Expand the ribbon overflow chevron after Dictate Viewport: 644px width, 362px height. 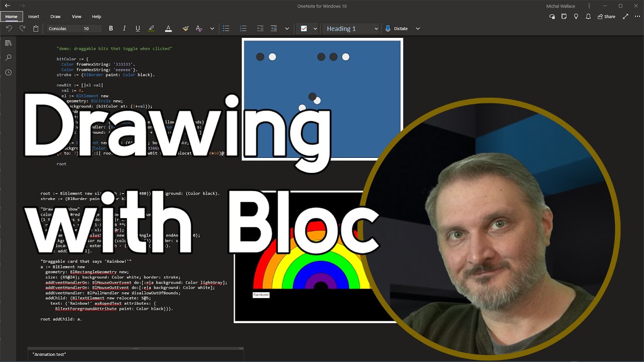[x=418, y=29]
